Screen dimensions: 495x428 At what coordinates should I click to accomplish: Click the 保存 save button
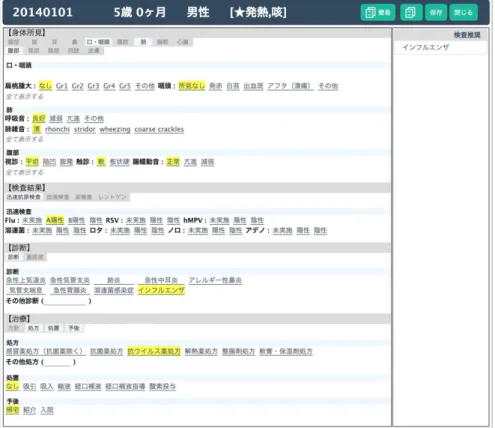pyautogui.click(x=436, y=13)
